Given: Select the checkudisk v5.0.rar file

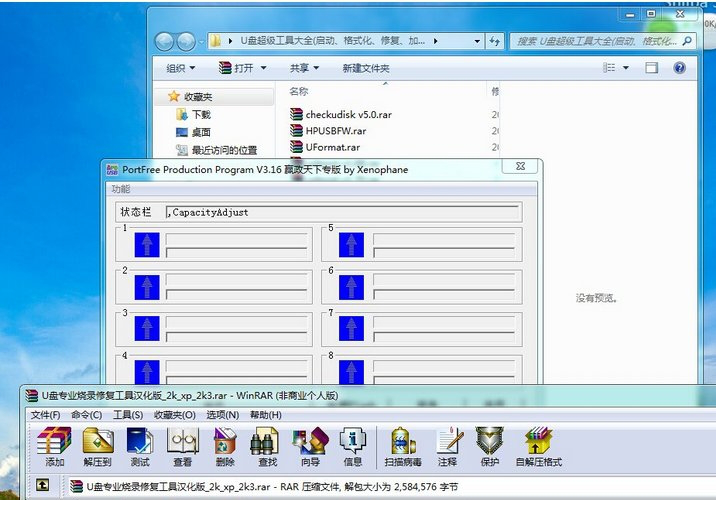Looking at the screenshot, I should (347, 115).
